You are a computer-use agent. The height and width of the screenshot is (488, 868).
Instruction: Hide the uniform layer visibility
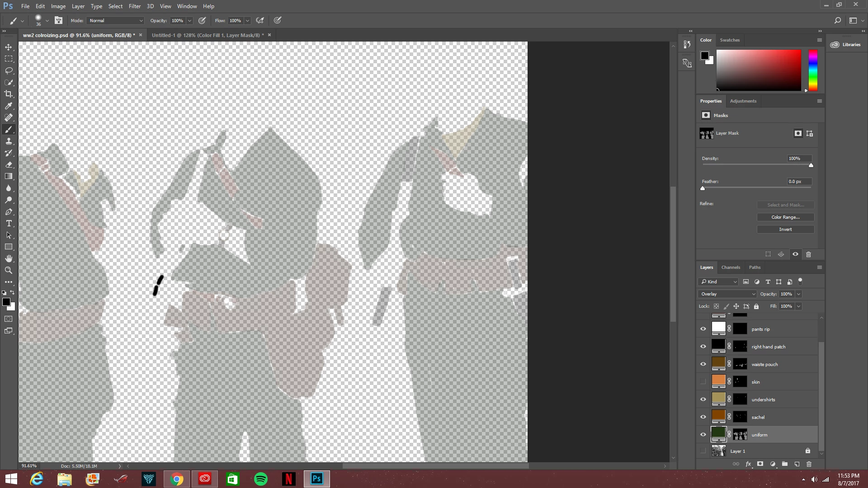703,435
